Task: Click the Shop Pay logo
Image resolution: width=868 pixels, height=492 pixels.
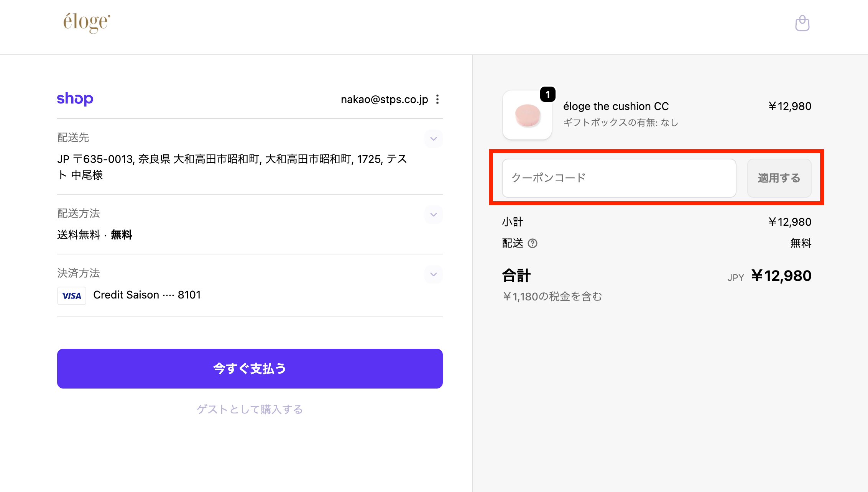Action: click(75, 99)
